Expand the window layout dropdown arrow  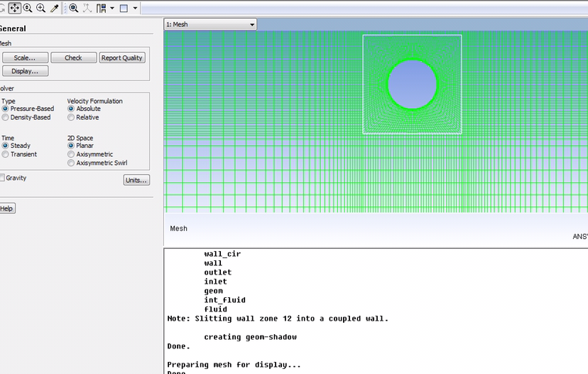tap(111, 9)
